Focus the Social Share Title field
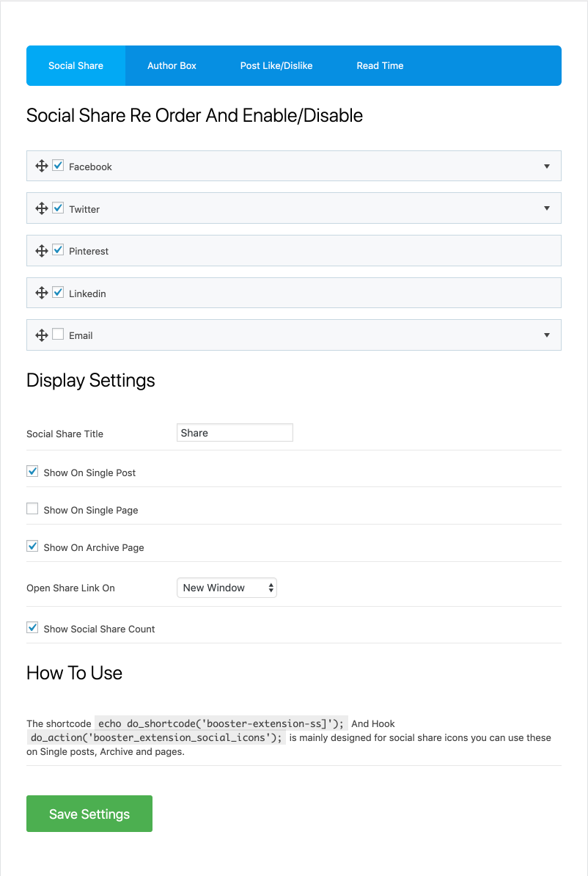Image resolution: width=588 pixels, height=876 pixels. 235,433
